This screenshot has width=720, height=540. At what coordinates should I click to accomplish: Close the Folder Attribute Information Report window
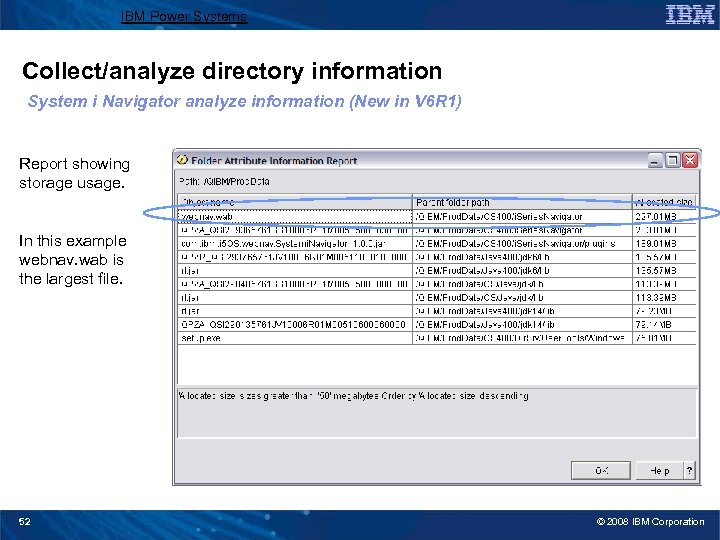[x=690, y=160]
